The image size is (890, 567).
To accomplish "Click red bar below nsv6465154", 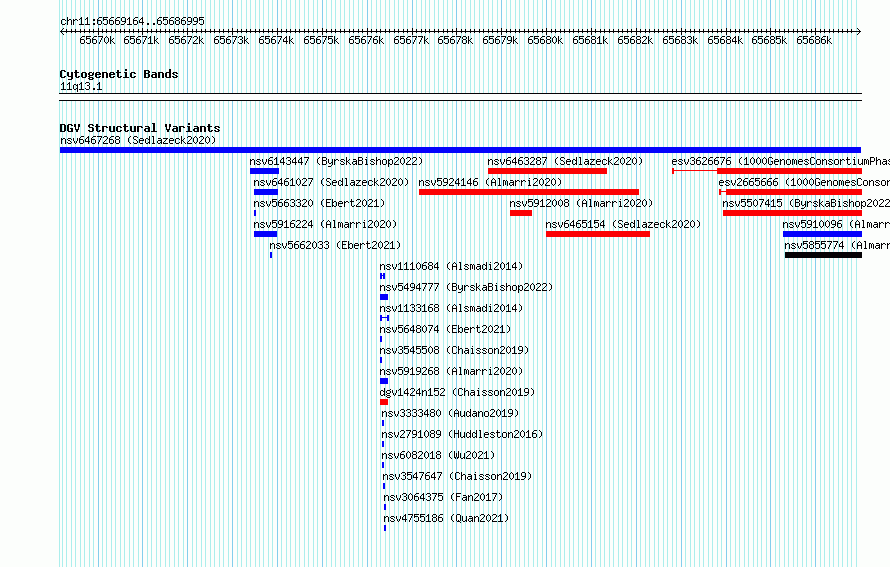I will tap(598, 234).
